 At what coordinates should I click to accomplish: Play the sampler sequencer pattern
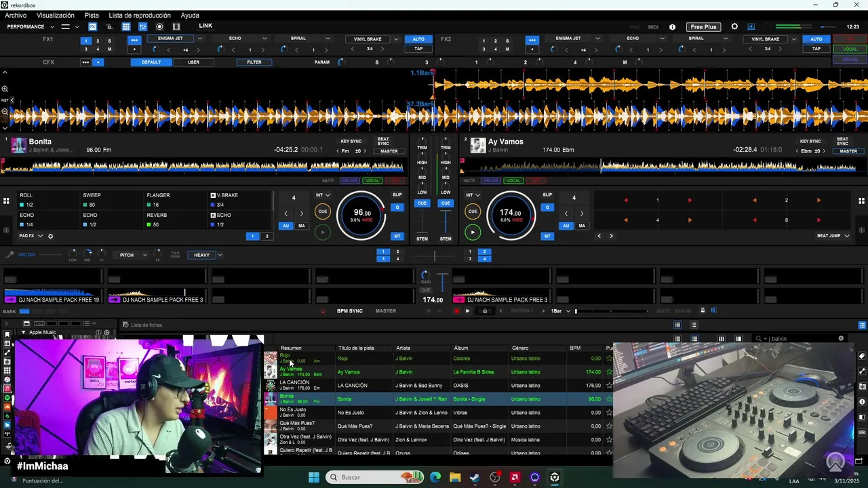pyautogui.click(x=467, y=310)
